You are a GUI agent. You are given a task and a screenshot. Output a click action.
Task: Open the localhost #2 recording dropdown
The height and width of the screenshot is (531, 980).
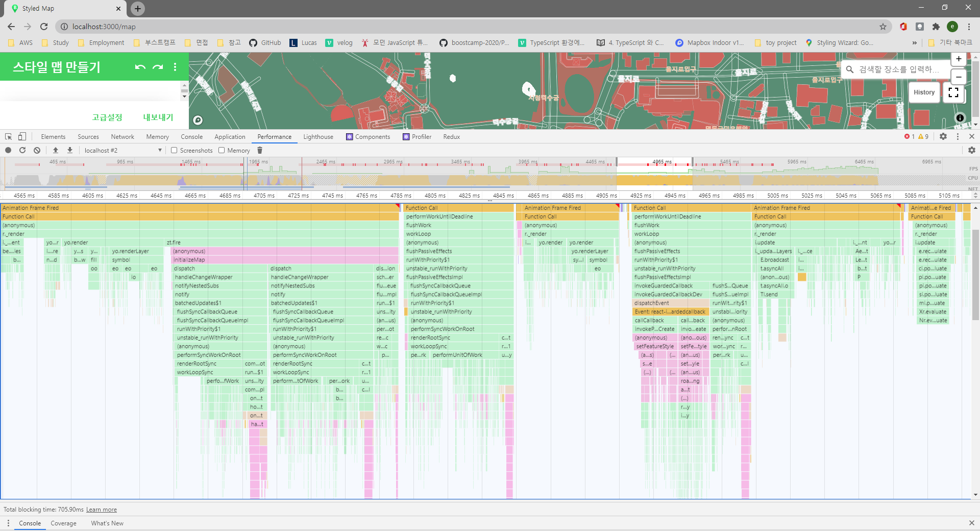(122, 150)
